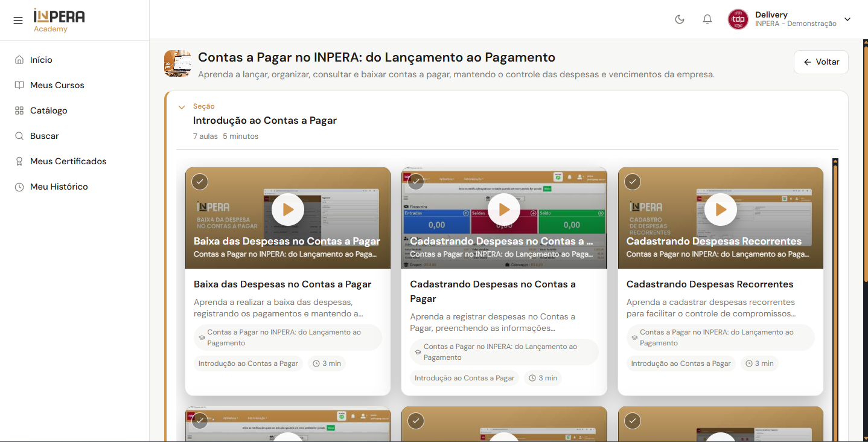Open the Cadastrando Despesas Recorrentes card title
Viewport: 868px width, 442px height.
(x=710, y=284)
